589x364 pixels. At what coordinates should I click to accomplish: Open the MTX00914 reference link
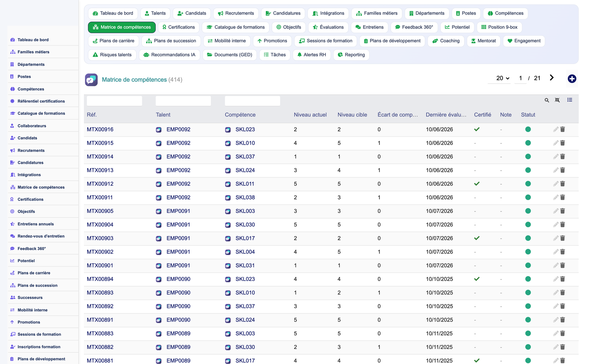point(100,157)
